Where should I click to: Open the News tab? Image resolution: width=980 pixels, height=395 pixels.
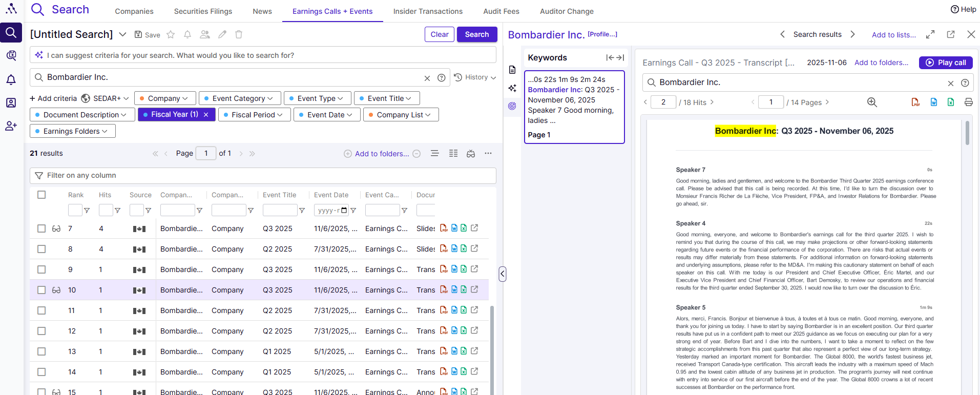262,11
